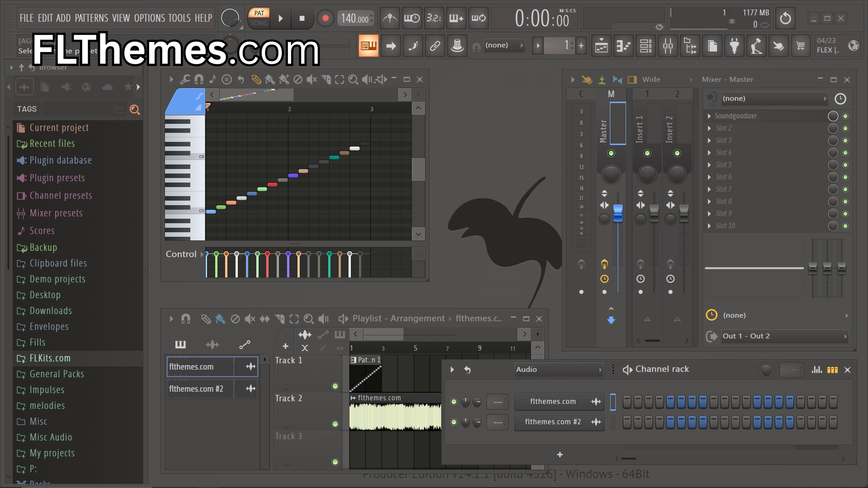
Task: Click the Insert 1 volume fader
Action: 654,213
